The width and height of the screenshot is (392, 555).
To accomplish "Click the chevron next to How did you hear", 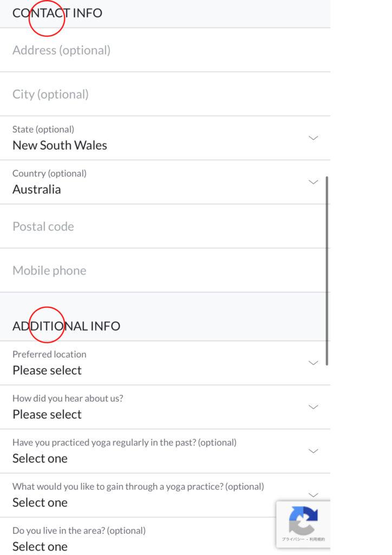I will coord(313,406).
